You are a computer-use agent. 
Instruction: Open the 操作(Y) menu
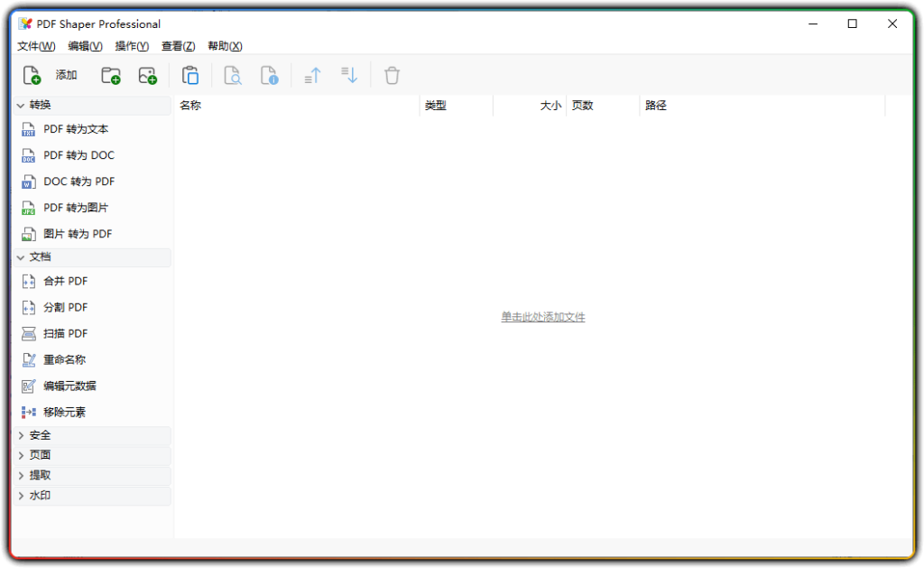coord(132,46)
